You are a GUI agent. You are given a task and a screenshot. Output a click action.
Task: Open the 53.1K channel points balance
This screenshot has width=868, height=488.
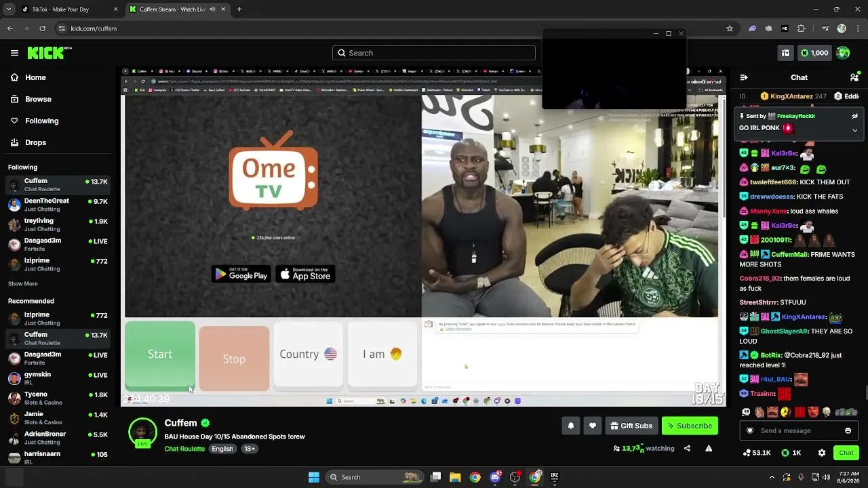(757, 453)
